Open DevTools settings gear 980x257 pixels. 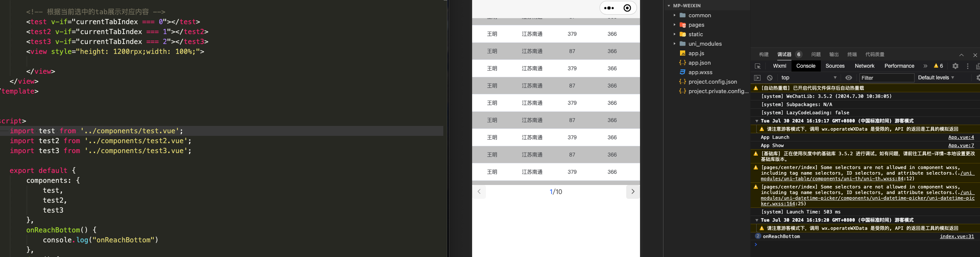(955, 66)
